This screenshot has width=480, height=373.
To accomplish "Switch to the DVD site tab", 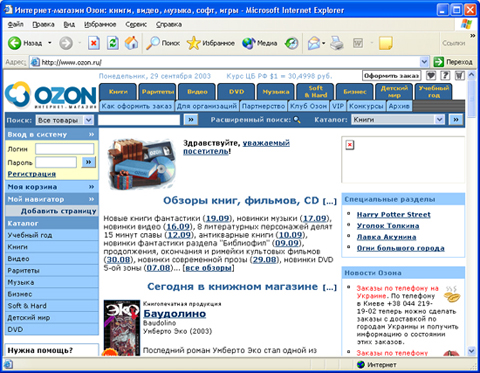I will tap(236, 92).
